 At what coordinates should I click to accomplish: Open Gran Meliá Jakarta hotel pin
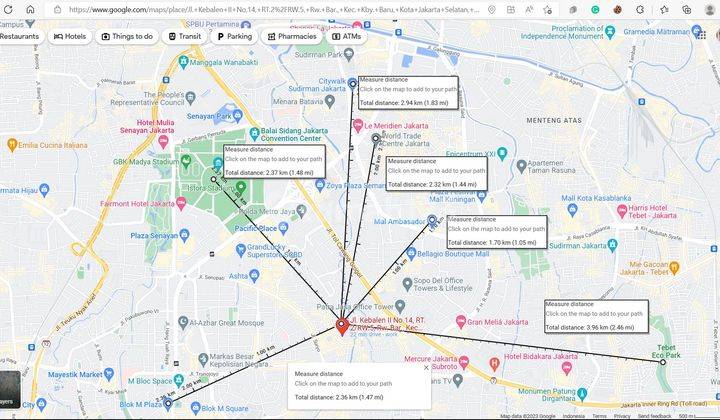(x=461, y=321)
